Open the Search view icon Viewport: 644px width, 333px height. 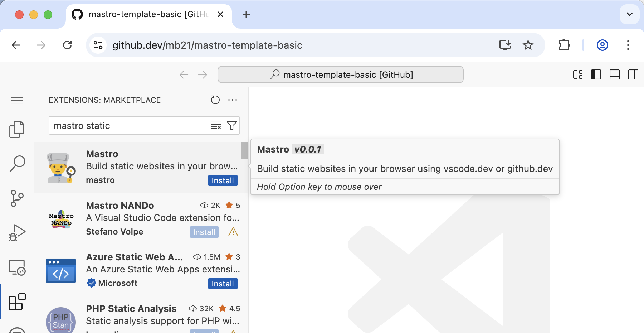17,164
